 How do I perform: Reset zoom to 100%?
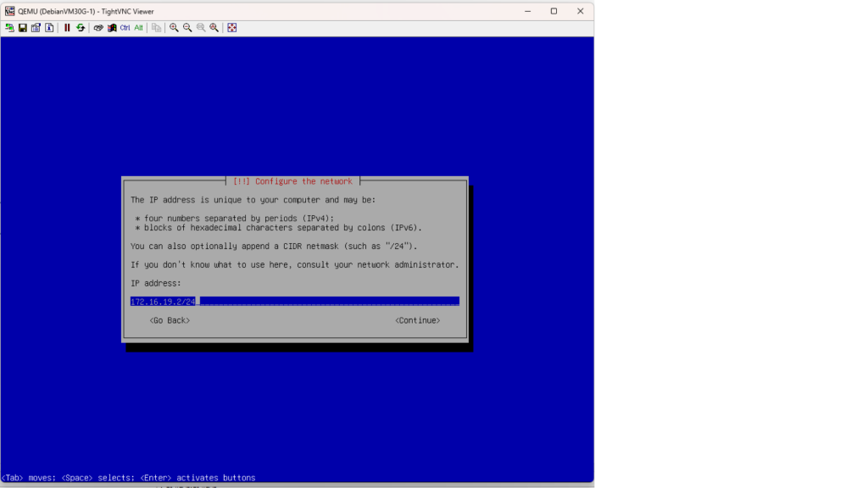pos(201,28)
